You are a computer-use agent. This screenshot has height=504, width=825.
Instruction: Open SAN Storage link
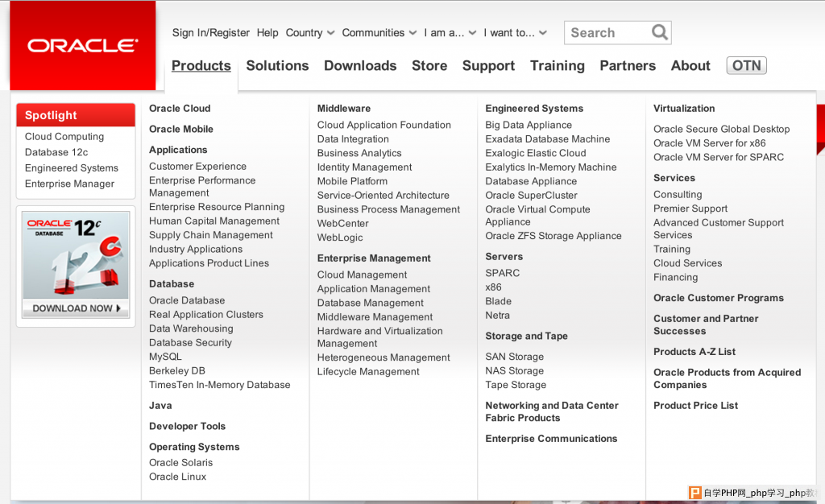pyautogui.click(x=515, y=357)
